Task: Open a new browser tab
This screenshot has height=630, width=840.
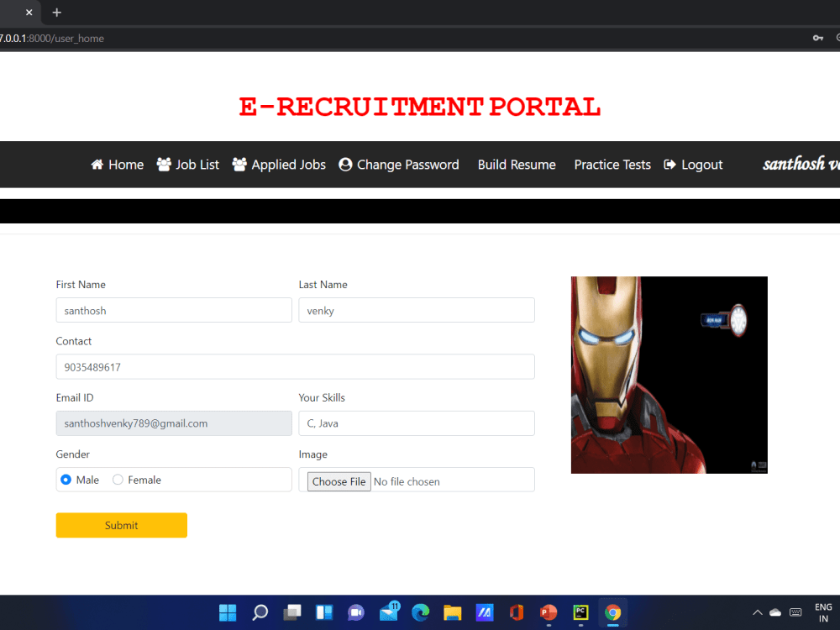Action: [x=56, y=13]
